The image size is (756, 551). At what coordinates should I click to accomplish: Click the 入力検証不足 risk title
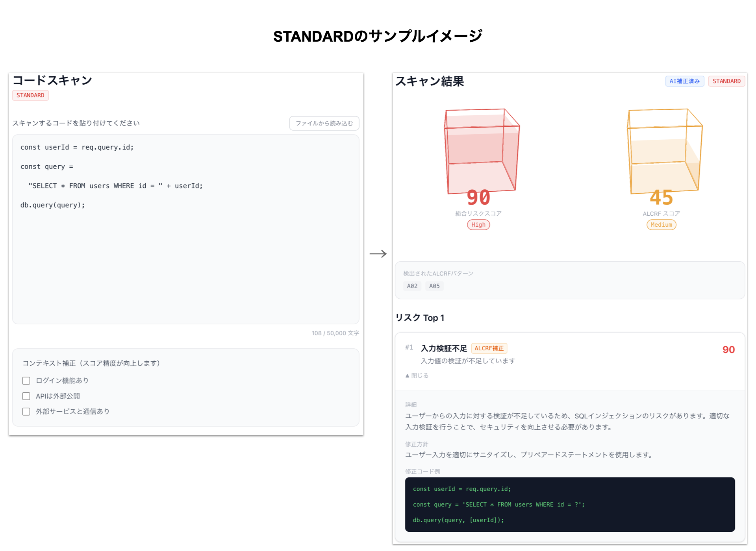[x=444, y=348]
